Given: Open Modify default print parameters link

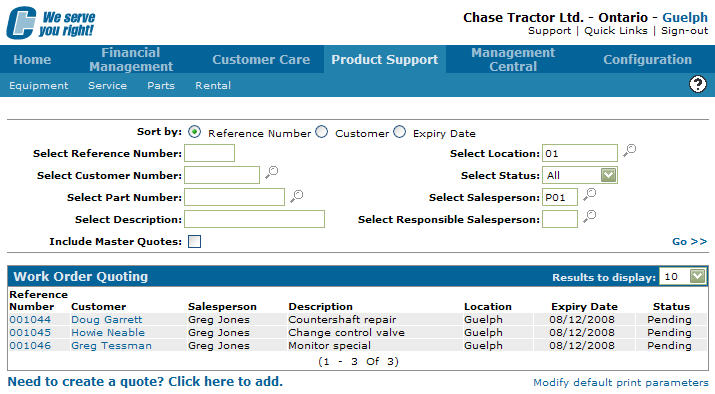Looking at the screenshot, I should [x=621, y=382].
